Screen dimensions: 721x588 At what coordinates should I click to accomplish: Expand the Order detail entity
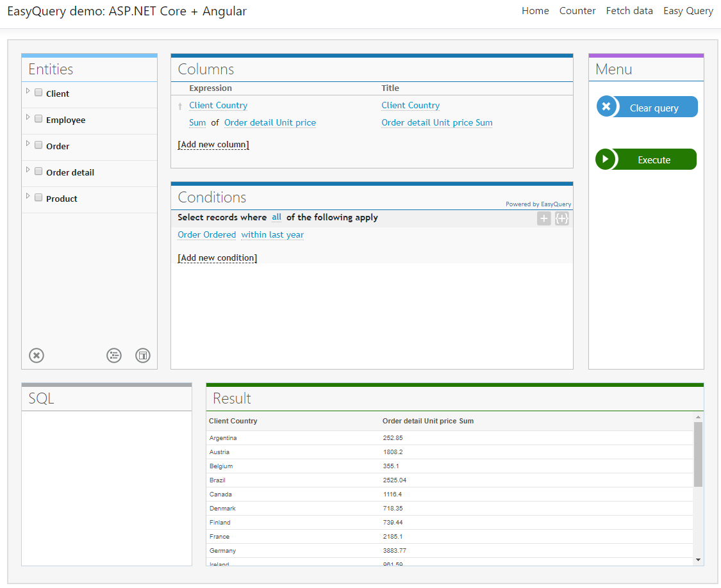coord(28,171)
